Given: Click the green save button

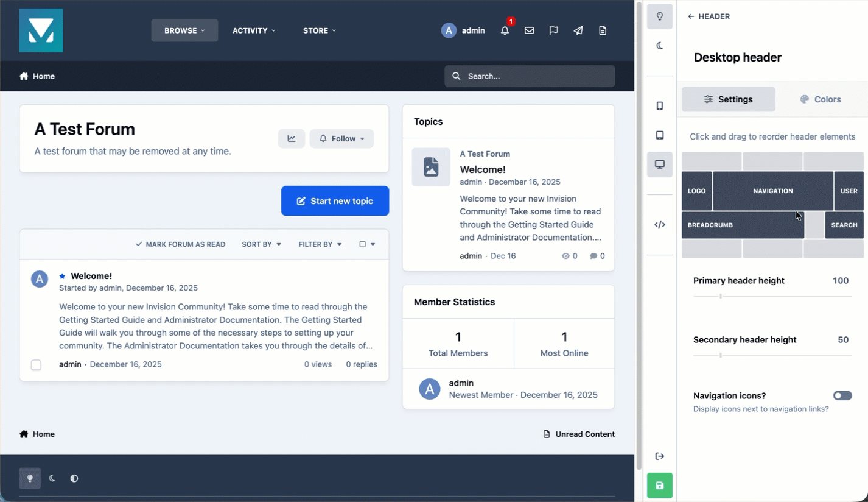Looking at the screenshot, I should [x=660, y=486].
